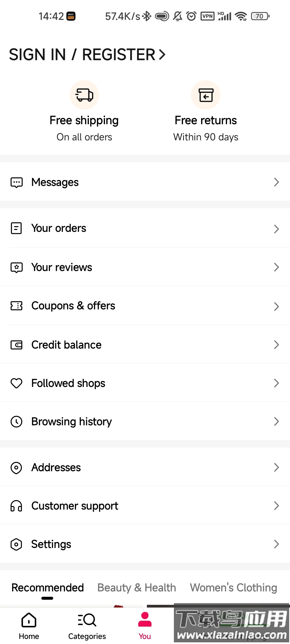Tap the Addresses location pin icon
The width and height of the screenshot is (290, 644).
tap(16, 468)
